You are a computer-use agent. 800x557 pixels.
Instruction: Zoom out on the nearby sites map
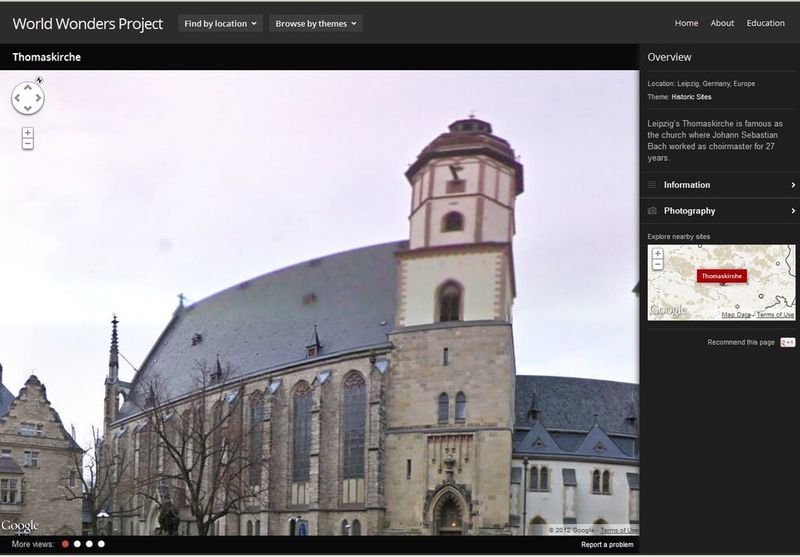[x=658, y=264]
